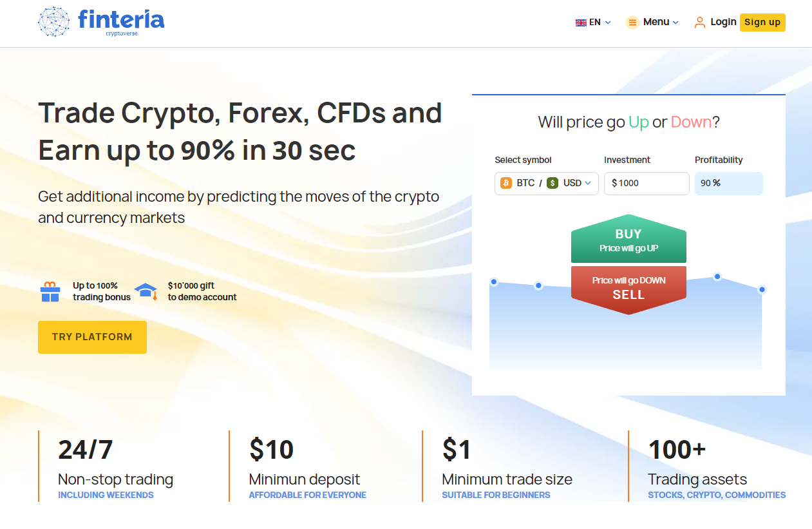Expand the Menu dropdown
812x529 pixels.
point(652,23)
